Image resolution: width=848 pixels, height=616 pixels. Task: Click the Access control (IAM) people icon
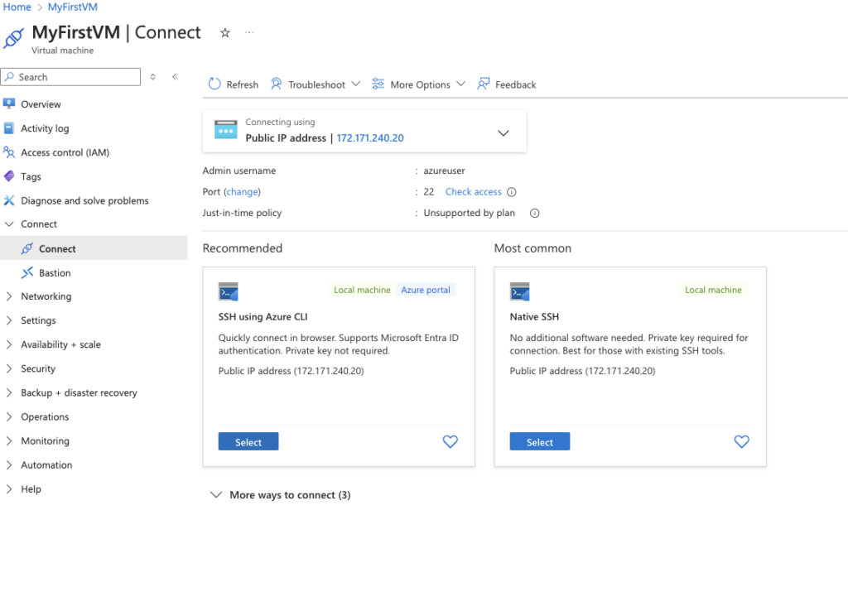8,152
